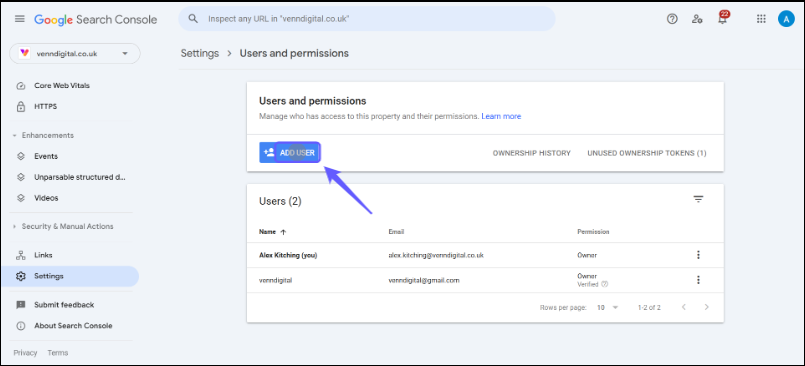Open the Help question mark icon
This screenshot has width=805, height=366.
point(672,19)
